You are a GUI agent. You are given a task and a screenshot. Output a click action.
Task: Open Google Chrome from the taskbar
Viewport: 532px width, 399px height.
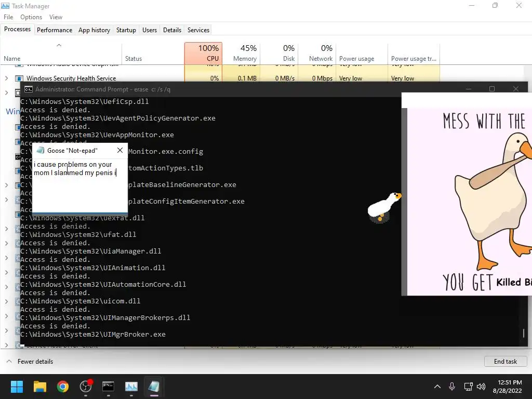63,387
